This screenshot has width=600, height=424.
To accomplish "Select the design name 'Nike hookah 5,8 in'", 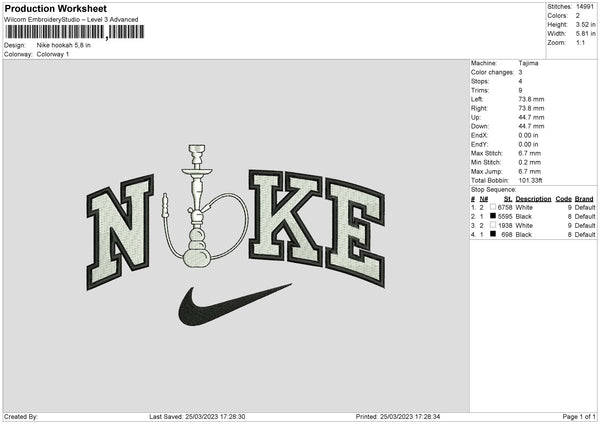I will (x=64, y=45).
